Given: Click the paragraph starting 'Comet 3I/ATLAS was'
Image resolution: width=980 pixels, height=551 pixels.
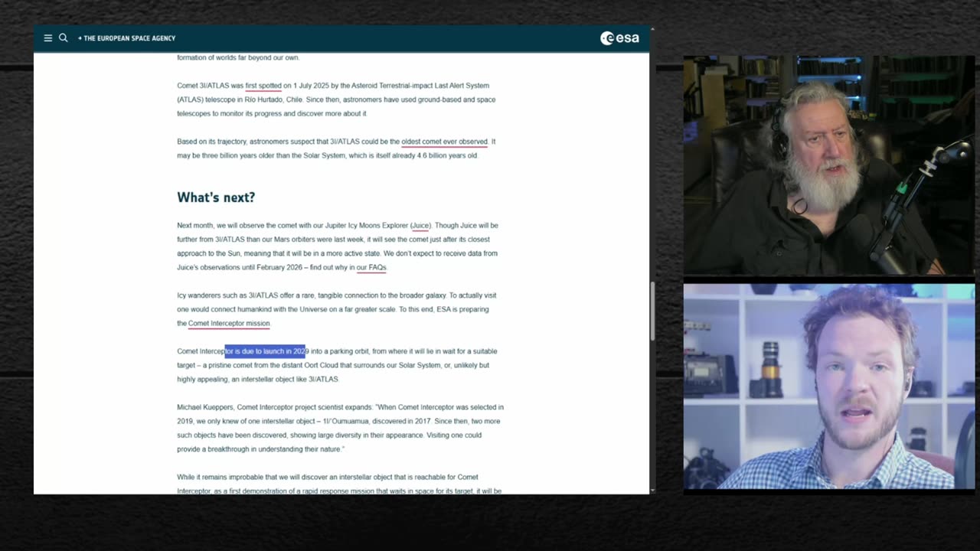Looking at the screenshot, I should (336, 99).
